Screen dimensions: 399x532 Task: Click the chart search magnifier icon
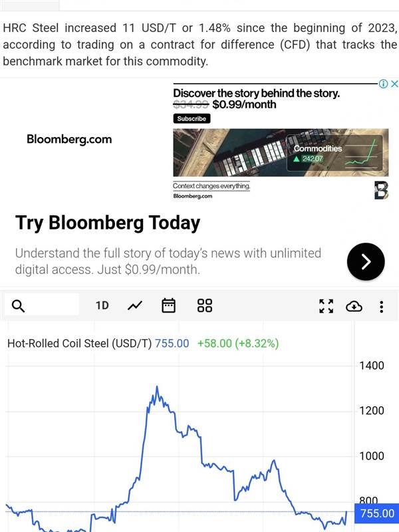click(19, 306)
